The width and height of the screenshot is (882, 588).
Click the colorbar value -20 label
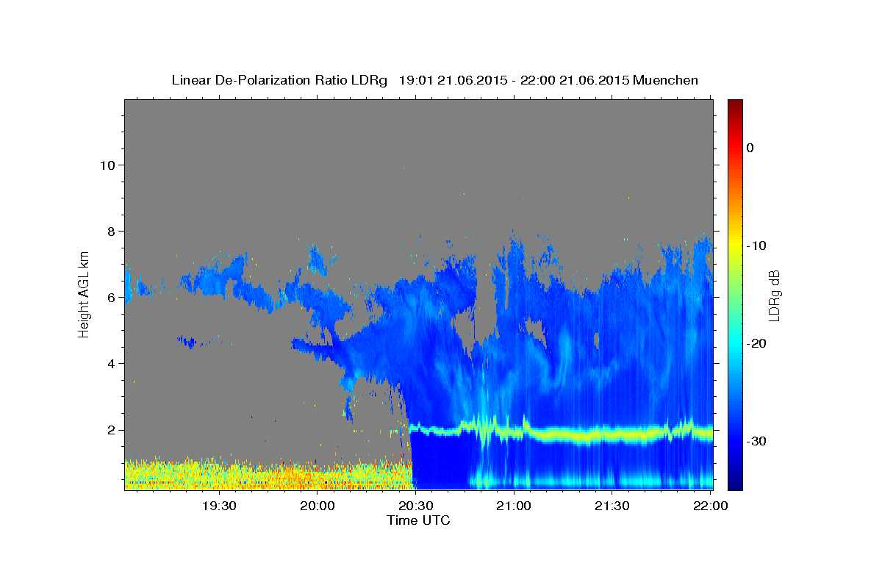(x=757, y=343)
